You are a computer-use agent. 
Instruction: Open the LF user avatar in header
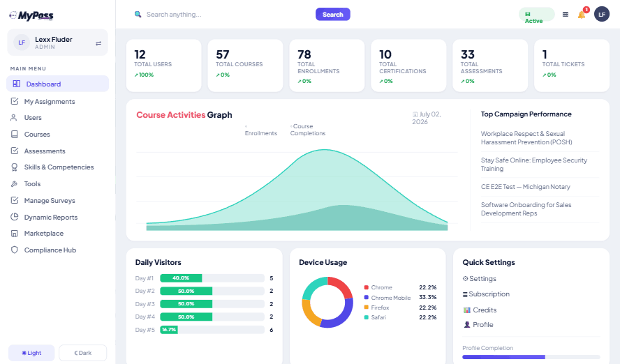pos(601,15)
